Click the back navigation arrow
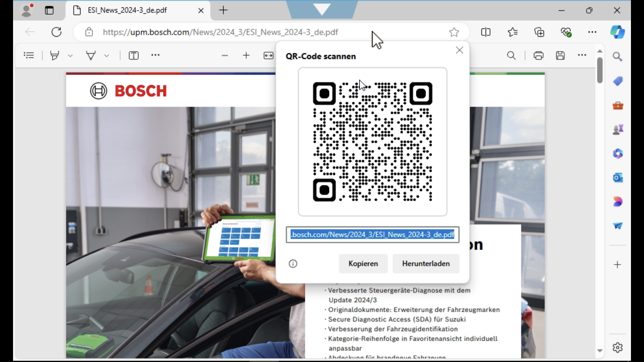The image size is (644, 362). point(30,32)
